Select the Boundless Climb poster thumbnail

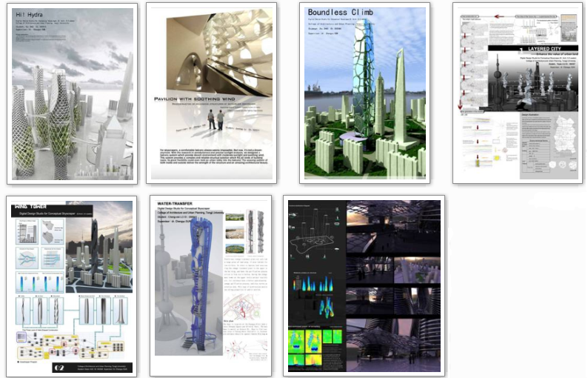364,93
